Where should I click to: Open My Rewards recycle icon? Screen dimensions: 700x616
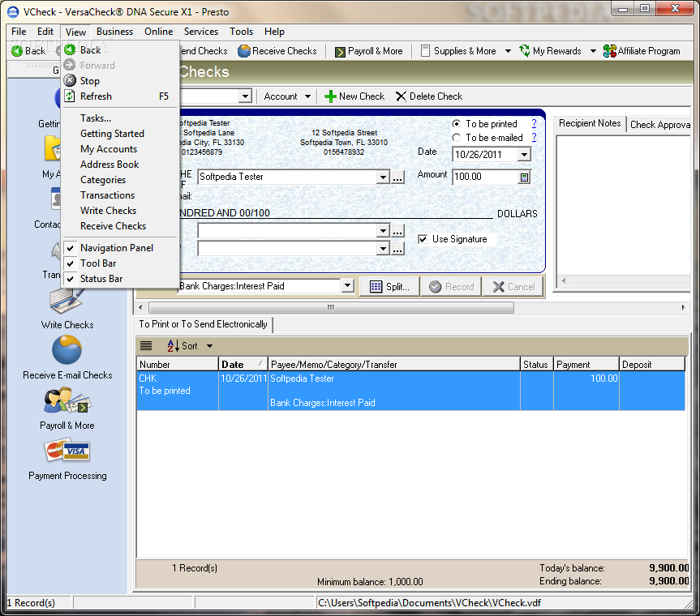[x=525, y=51]
